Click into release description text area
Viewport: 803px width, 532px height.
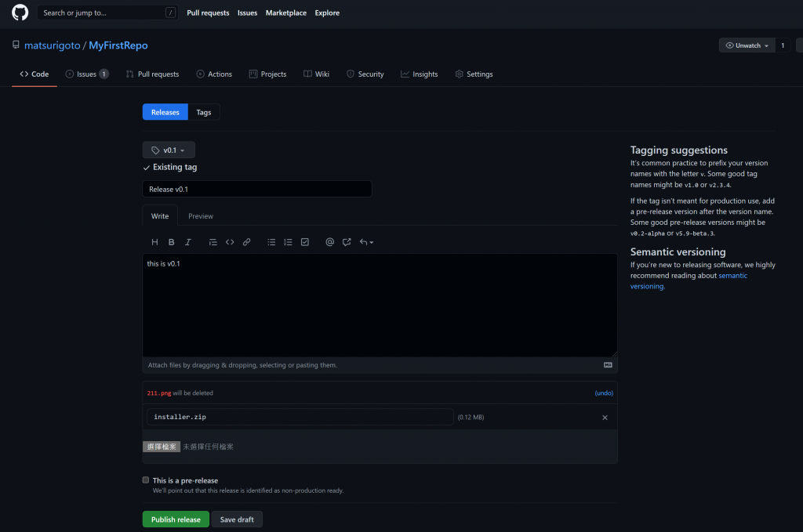[x=380, y=305]
